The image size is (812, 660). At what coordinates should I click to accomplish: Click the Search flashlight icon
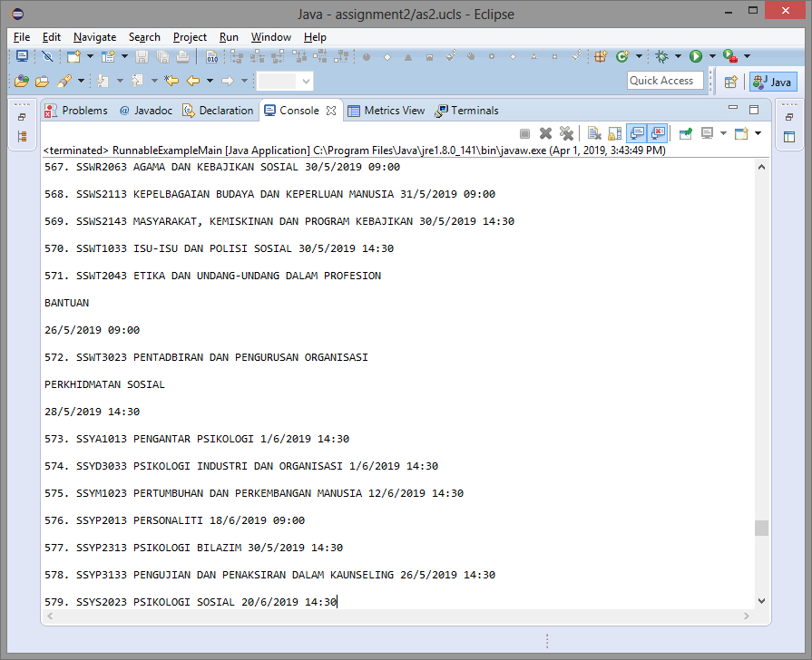(x=64, y=81)
